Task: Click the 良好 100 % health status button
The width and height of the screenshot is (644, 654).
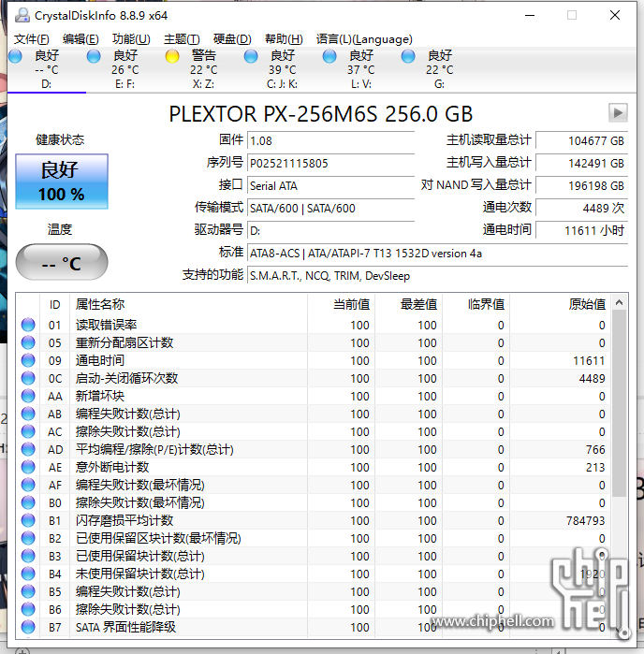Action: [x=62, y=182]
